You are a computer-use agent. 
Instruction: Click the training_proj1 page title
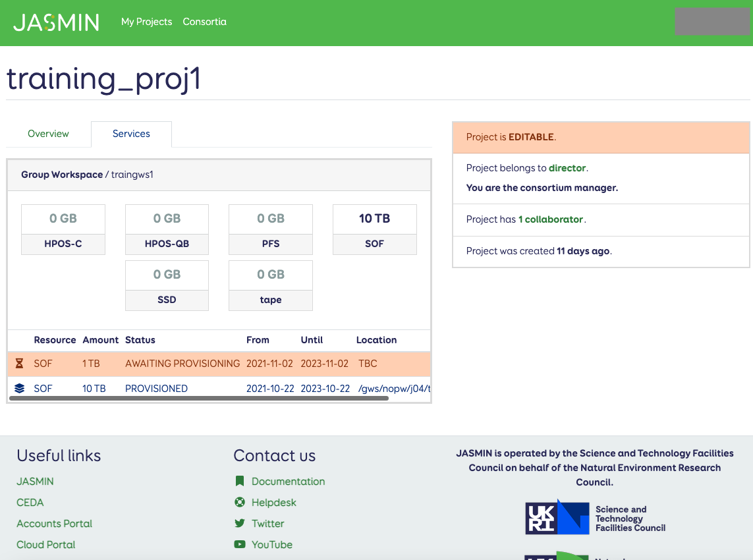(103, 79)
